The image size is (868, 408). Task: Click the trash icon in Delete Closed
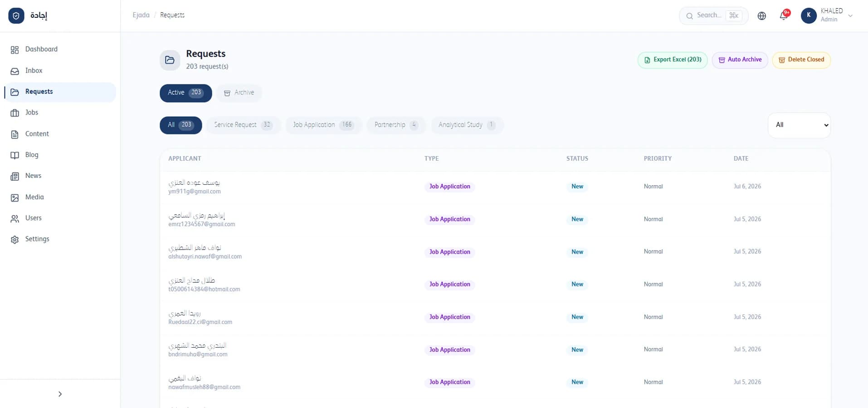(782, 60)
